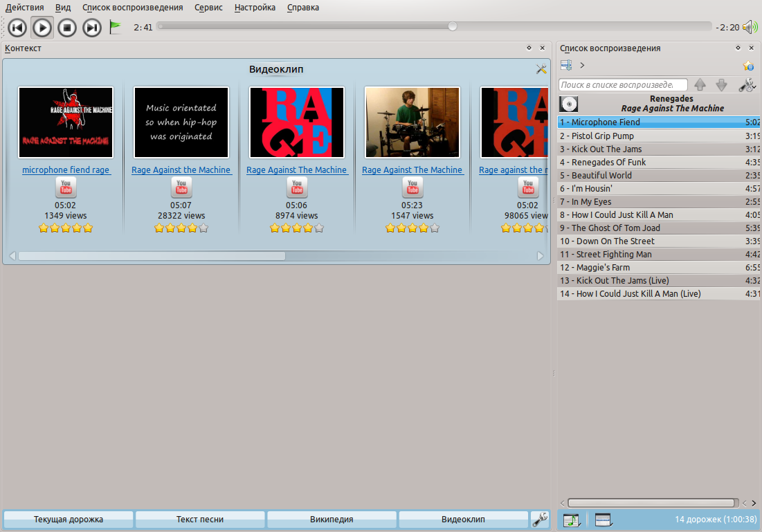The height and width of the screenshot is (532, 762).
Task: Open the Действия menu
Action: pyautogui.click(x=24, y=8)
